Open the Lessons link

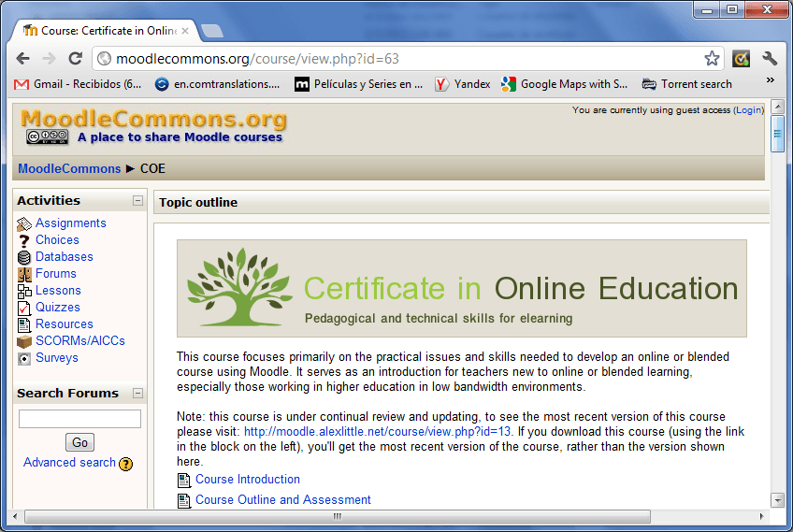click(58, 290)
